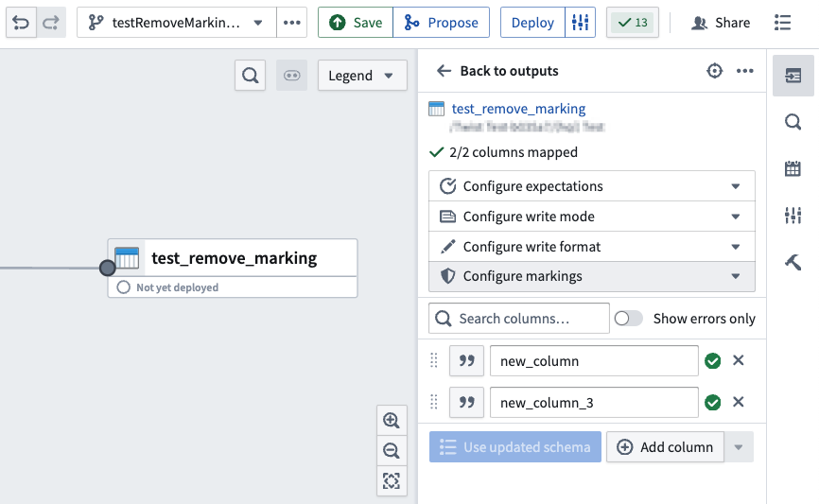Expand Configure expectations section

coord(592,186)
